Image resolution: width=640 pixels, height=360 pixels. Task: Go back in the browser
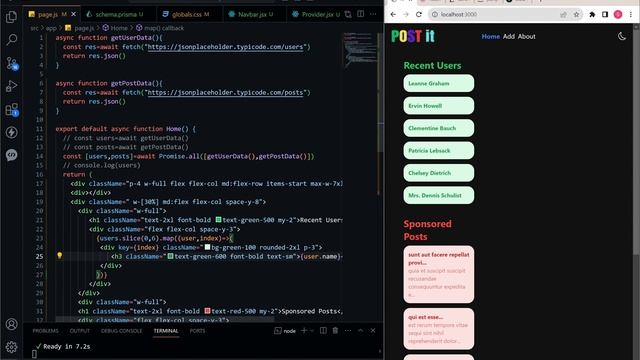pyautogui.click(x=393, y=14)
